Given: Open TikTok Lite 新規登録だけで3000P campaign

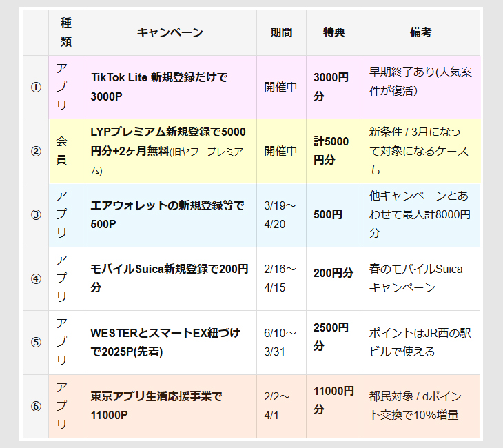Looking at the screenshot, I should (x=159, y=87).
